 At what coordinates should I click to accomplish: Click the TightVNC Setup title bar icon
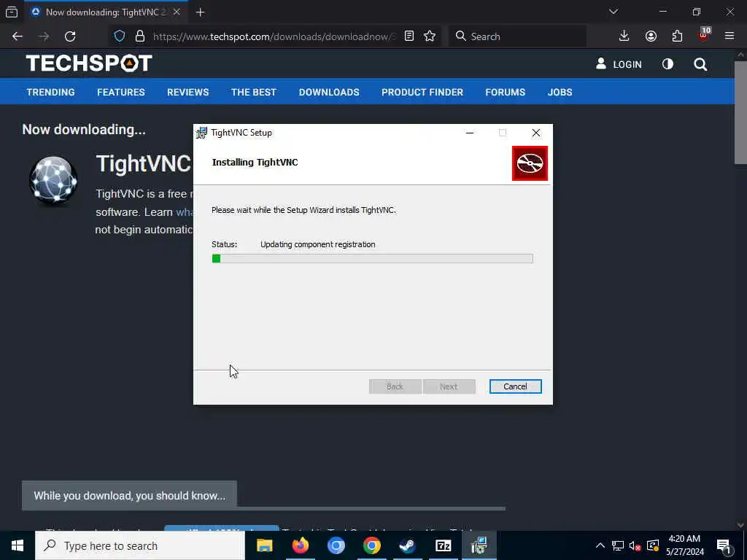tap(202, 133)
